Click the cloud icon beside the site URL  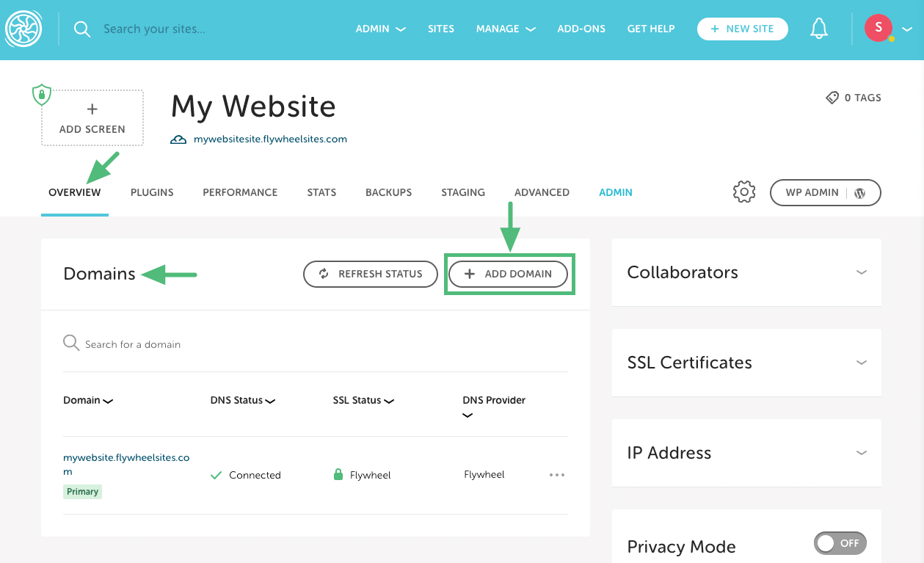(x=178, y=138)
